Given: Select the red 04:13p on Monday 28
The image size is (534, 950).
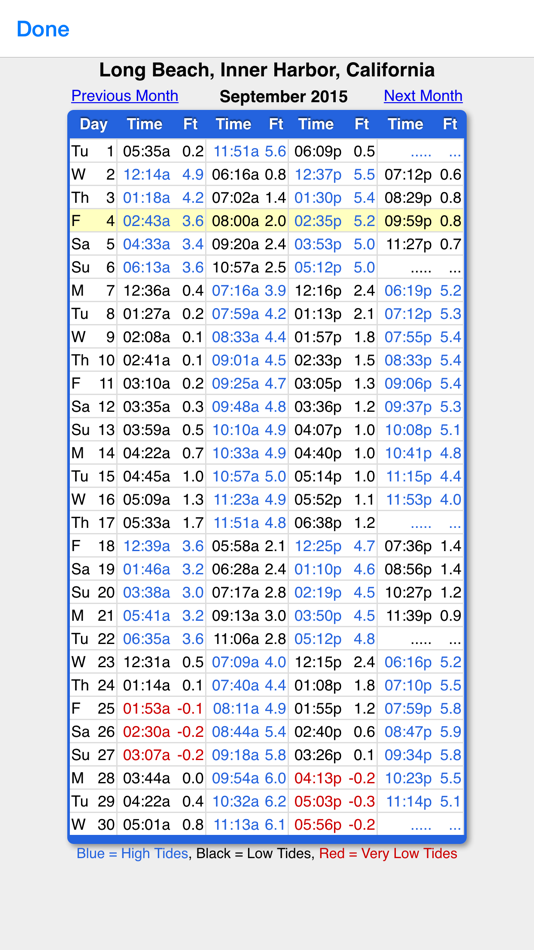Looking at the screenshot, I should [318, 778].
